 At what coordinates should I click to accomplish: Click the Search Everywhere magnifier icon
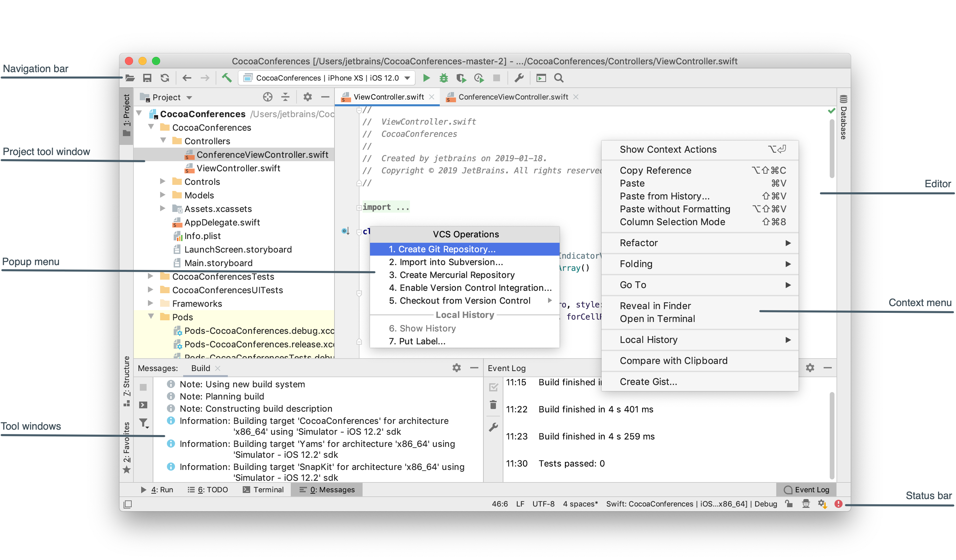coord(559,78)
